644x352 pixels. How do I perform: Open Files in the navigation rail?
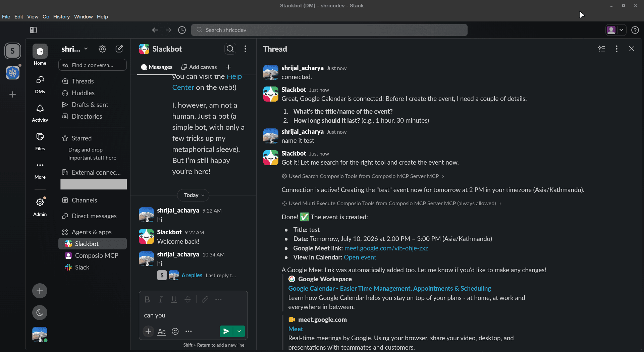tap(40, 141)
